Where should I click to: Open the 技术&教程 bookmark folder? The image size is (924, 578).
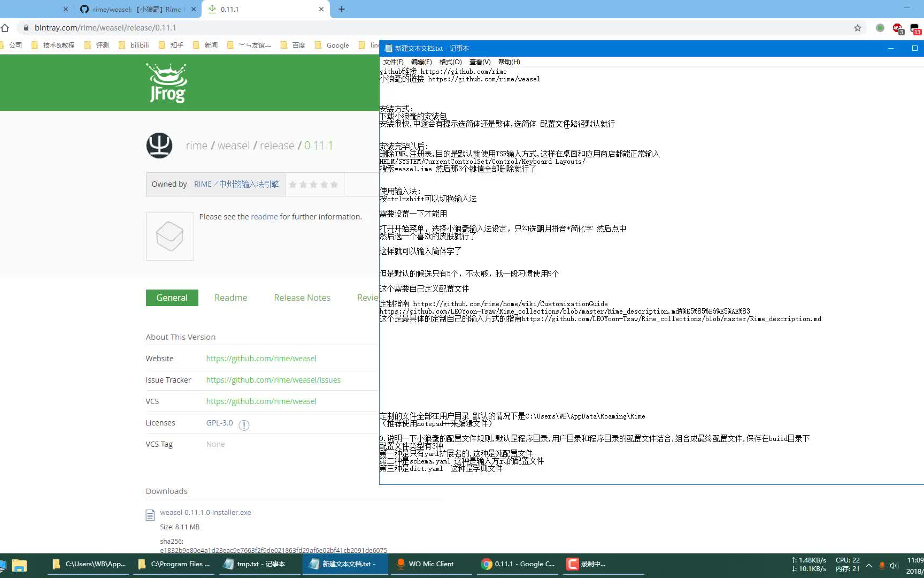pyautogui.click(x=53, y=45)
